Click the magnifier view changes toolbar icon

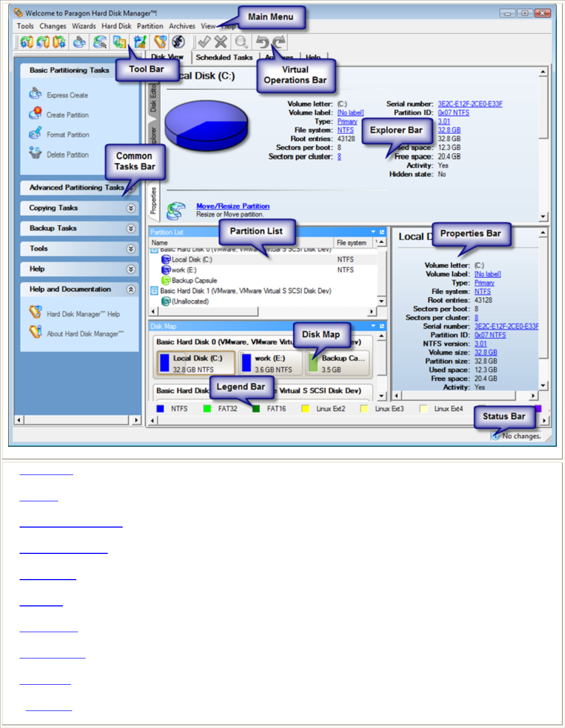pyautogui.click(x=241, y=42)
